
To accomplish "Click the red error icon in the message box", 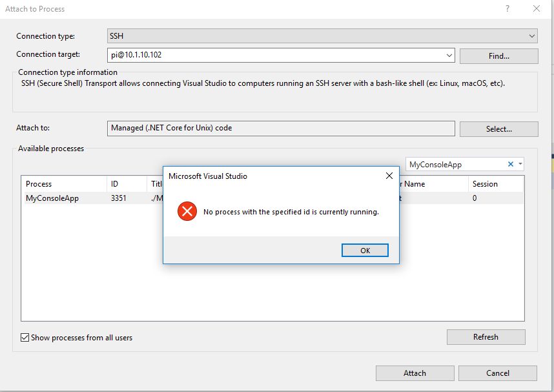I will coord(187,211).
